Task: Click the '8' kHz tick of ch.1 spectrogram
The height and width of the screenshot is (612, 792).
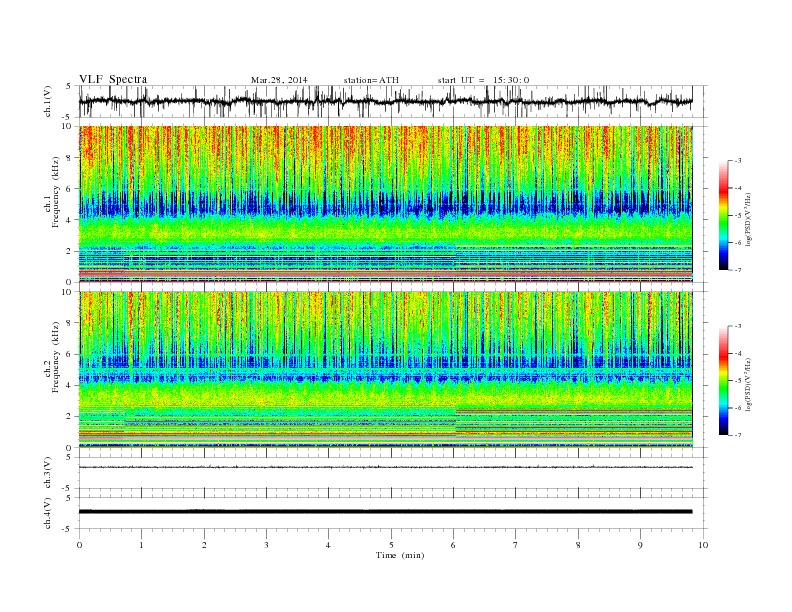Action: pos(70,158)
